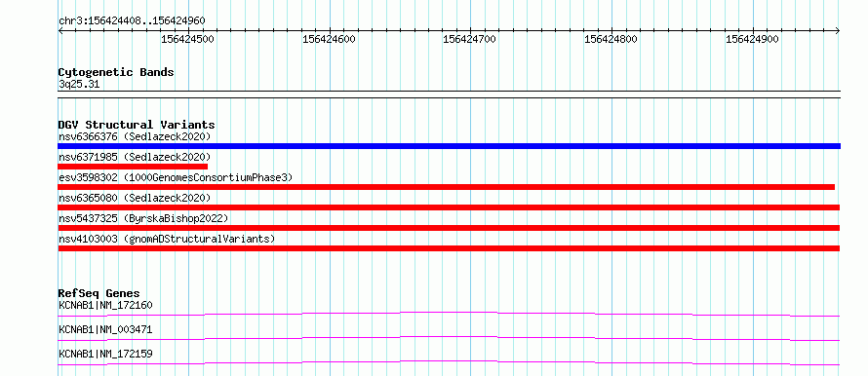
Task: Click the red nsv5437325 variant bar
Action: pyautogui.click(x=449, y=228)
